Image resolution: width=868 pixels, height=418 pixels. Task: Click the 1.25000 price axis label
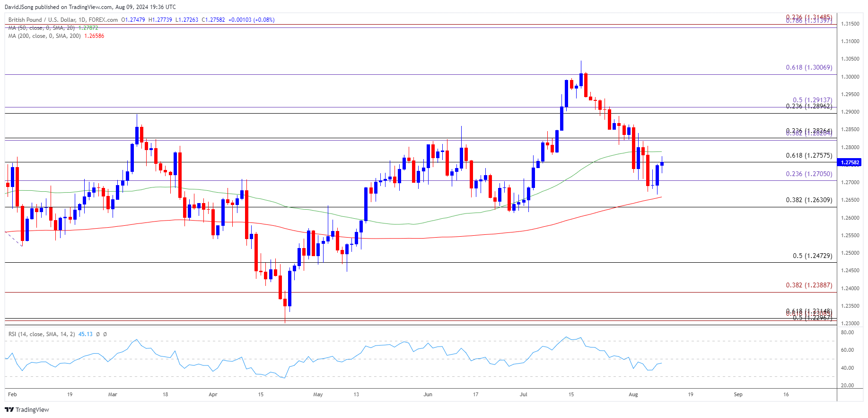tap(850, 253)
